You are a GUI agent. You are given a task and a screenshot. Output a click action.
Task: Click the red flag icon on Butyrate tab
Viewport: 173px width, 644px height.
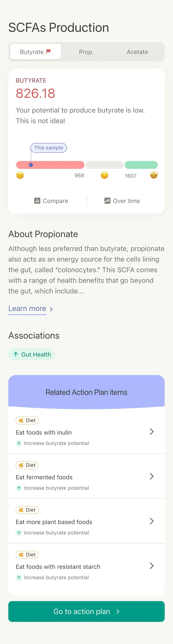pyautogui.click(x=48, y=51)
